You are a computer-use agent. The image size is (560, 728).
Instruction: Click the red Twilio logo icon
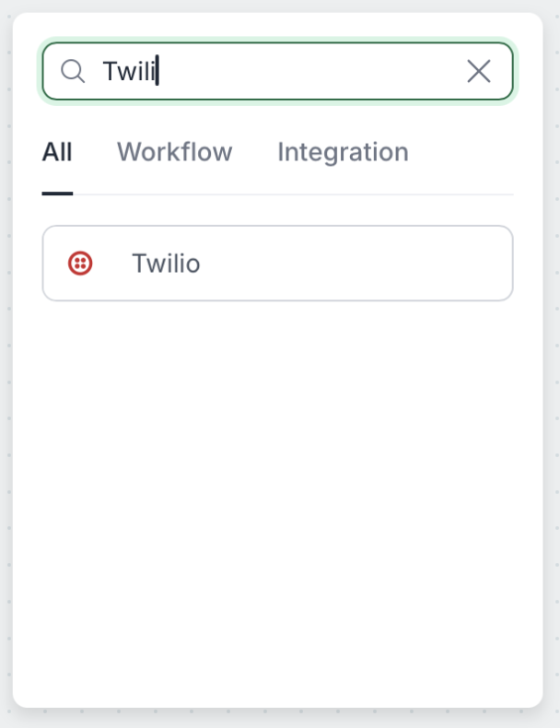81,264
